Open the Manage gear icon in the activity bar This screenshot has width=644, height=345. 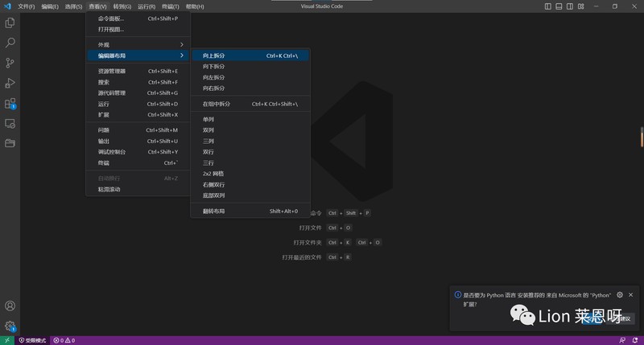[x=10, y=327]
